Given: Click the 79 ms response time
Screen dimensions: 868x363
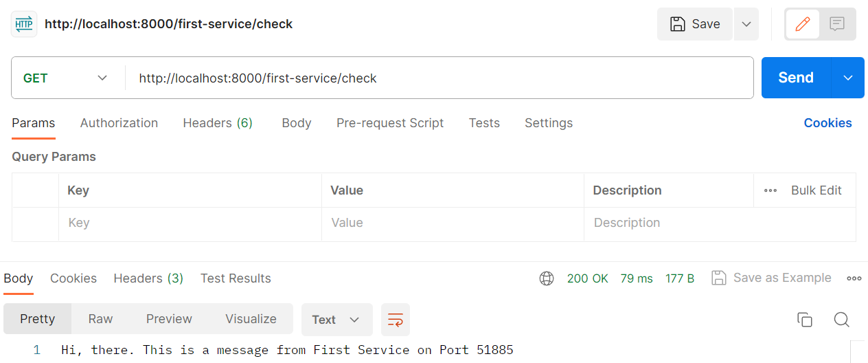Looking at the screenshot, I should 637,278.
